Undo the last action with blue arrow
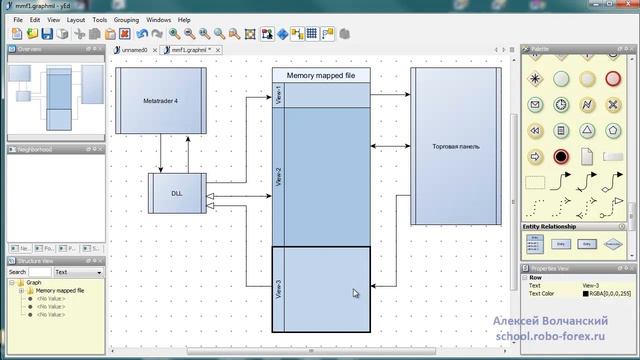640x360 pixels. coord(142,34)
